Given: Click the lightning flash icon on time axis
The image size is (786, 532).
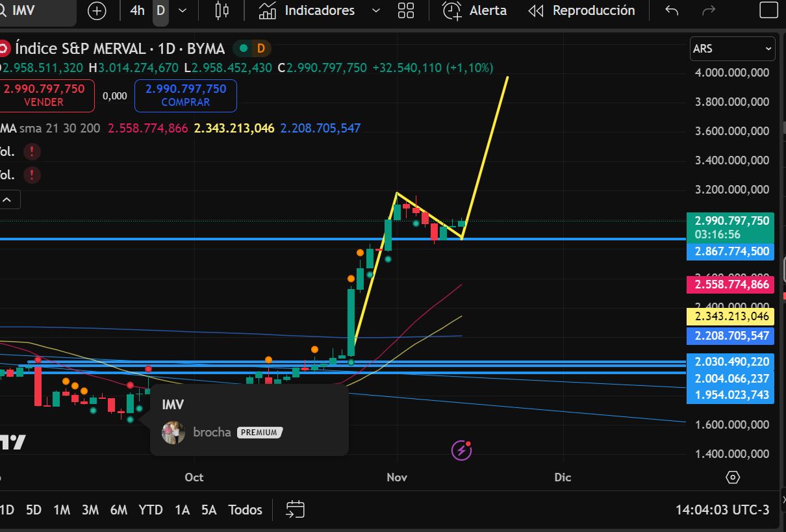Looking at the screenshot, I should pos(461,449).
